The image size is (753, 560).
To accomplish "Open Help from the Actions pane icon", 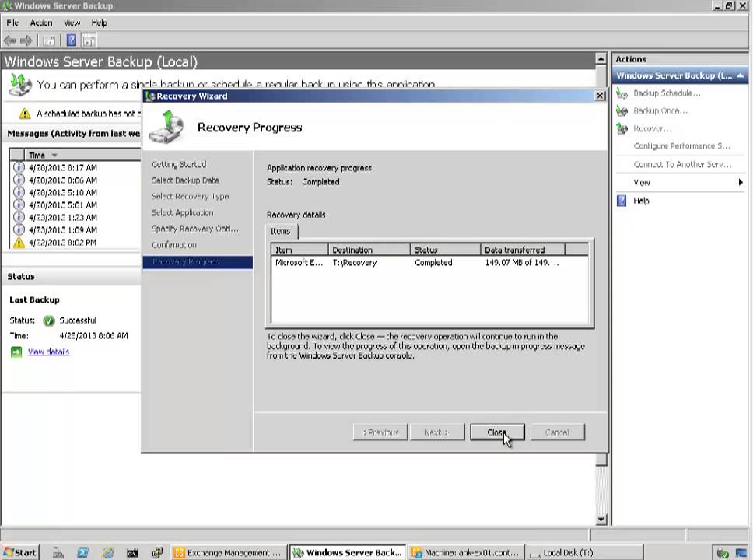I will pos(621,201).
